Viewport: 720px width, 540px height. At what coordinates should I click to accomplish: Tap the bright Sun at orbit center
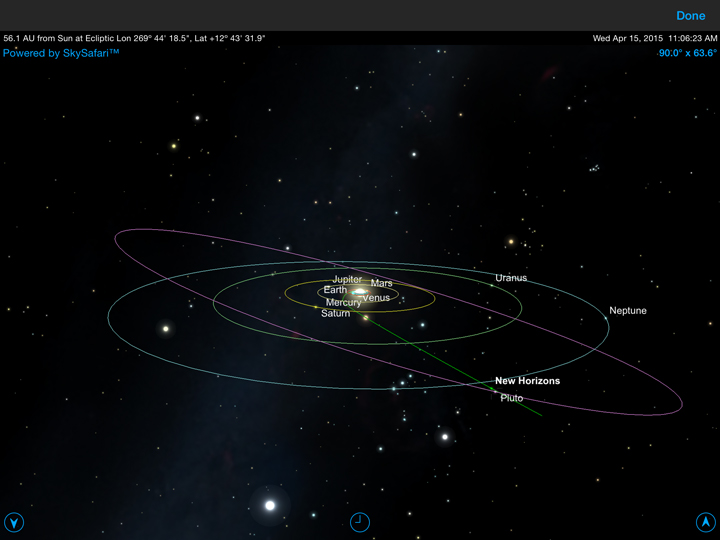360,292
